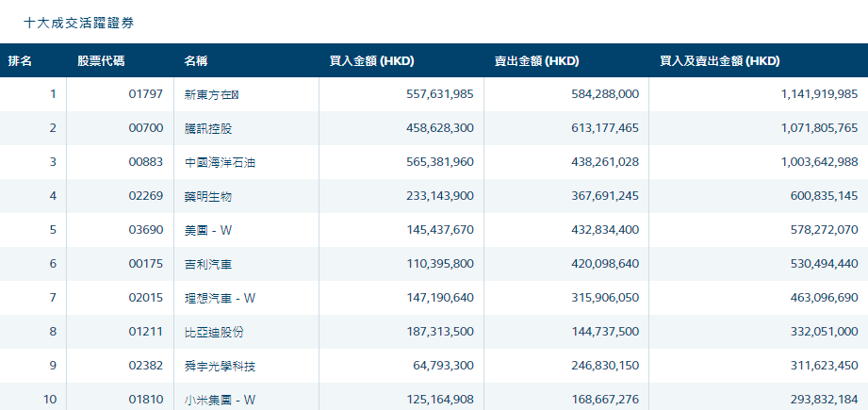Image resolution: width=868 pixels, height=410 pixels.
Task: Click sell amount 438,261,028
Action: pos(605,162)
